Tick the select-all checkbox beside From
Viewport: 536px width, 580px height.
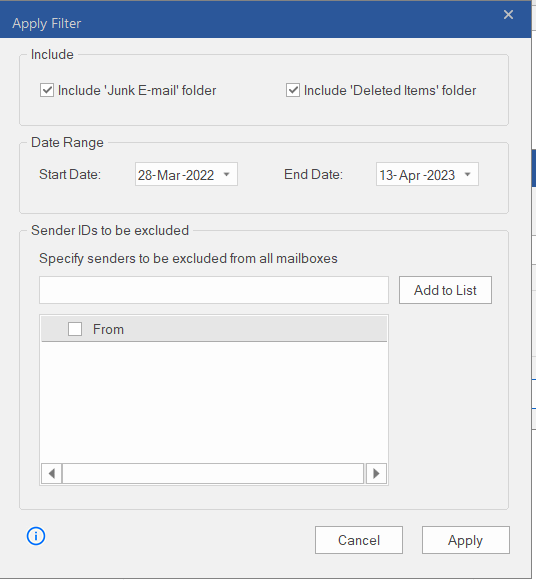[75, 329]
